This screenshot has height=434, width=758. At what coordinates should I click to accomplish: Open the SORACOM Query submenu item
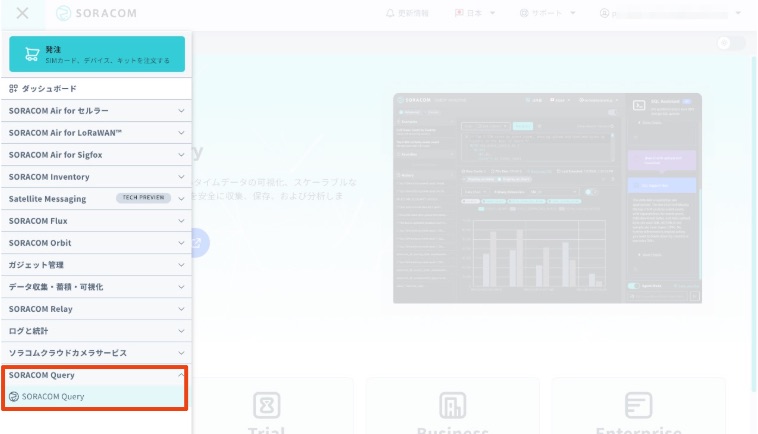click(95, 396)
